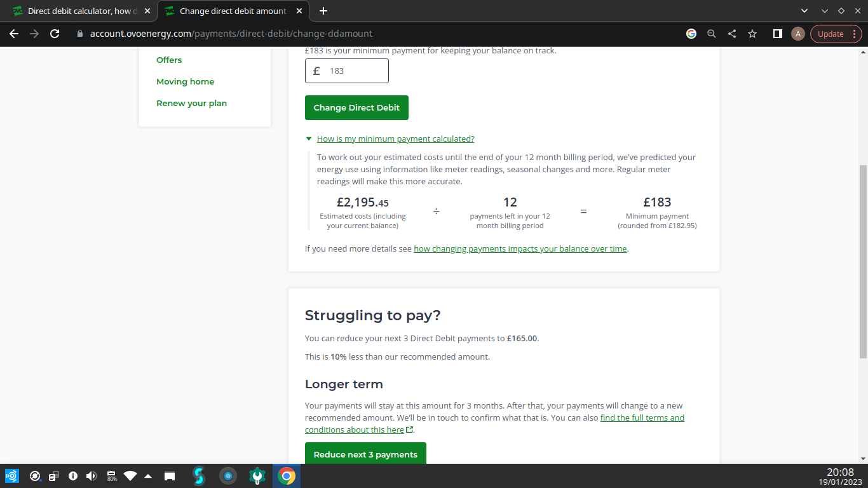Click the 'Struggling to pay?' heading
868x488 pixels.
click(x=372, y=316)
